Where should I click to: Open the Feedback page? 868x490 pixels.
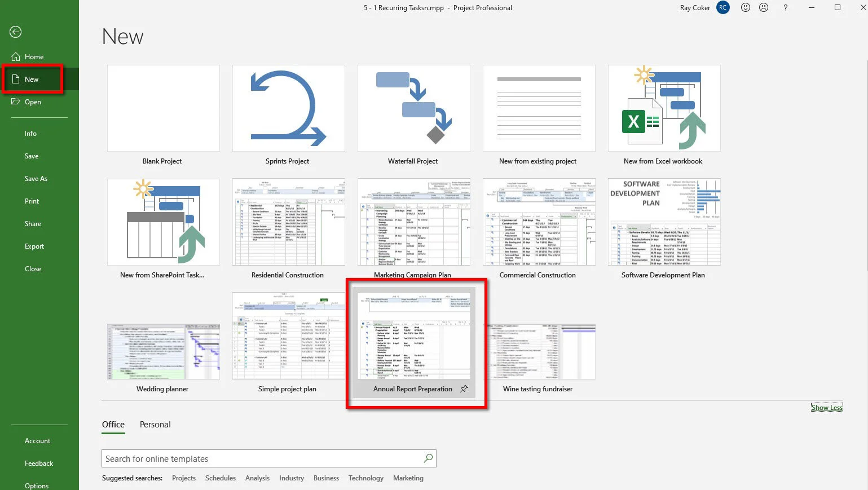click(x=39, y=463)
